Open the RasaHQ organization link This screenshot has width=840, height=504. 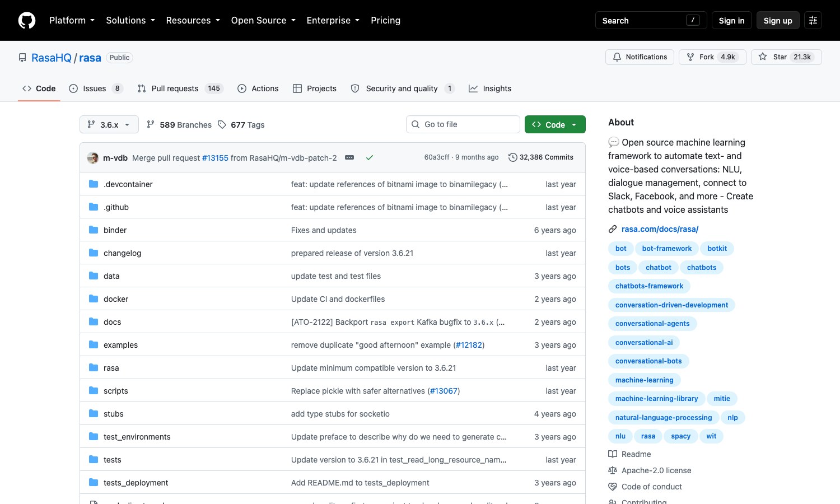click(52, 58)
